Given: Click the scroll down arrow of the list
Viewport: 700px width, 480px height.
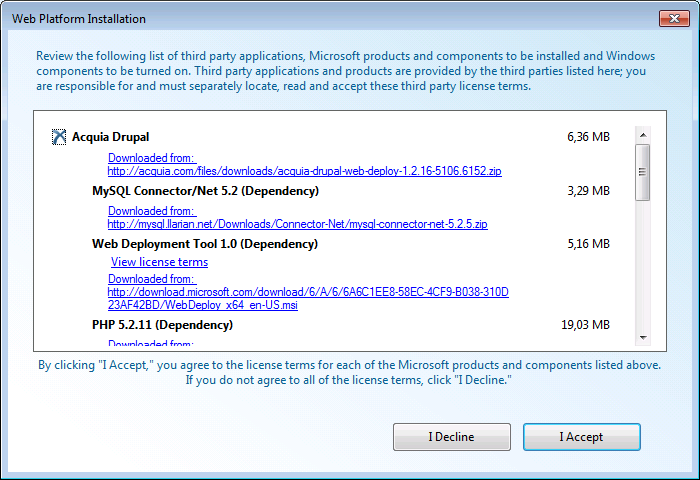Looking at the screenshot, I should point(643,338).
